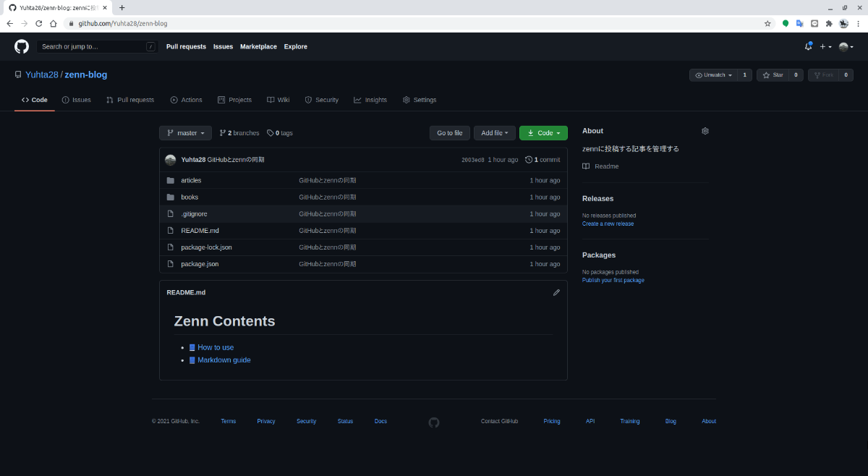Click the articles folder icon
868x476 pixels.
pos(171,180)
